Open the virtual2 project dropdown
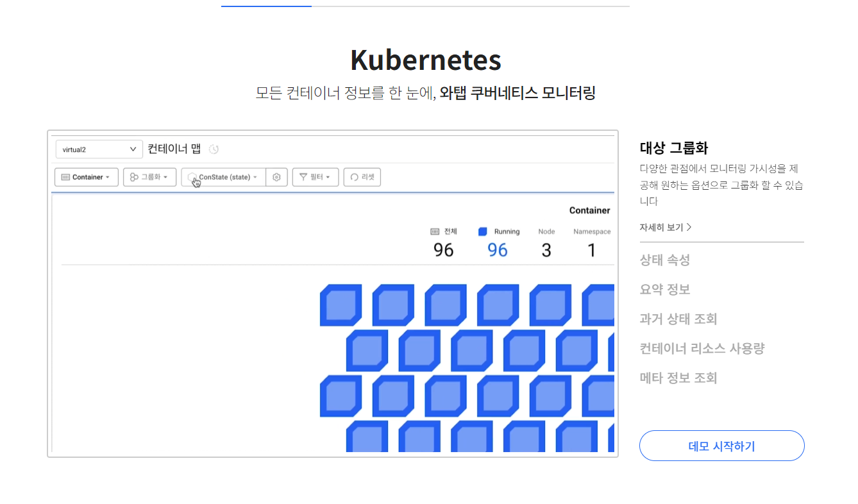Screen dimensions: 858x504 click(x=99, y=149)
